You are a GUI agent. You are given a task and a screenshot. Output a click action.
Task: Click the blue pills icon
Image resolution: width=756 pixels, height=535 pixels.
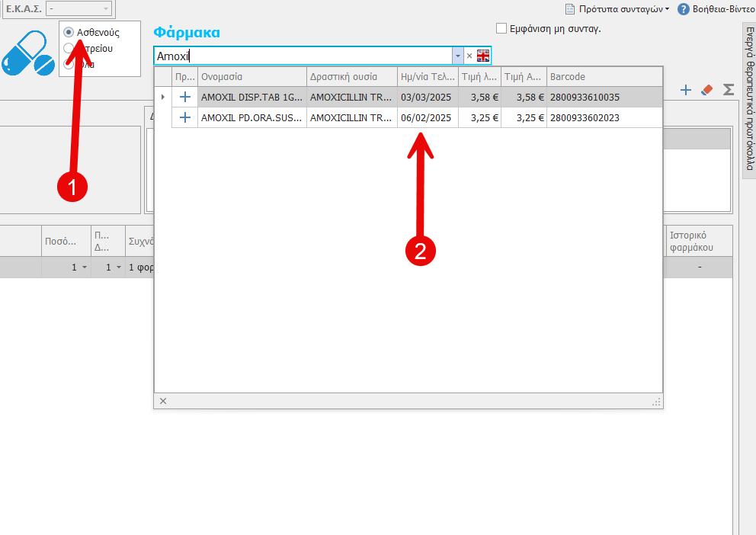click(28, 53)
